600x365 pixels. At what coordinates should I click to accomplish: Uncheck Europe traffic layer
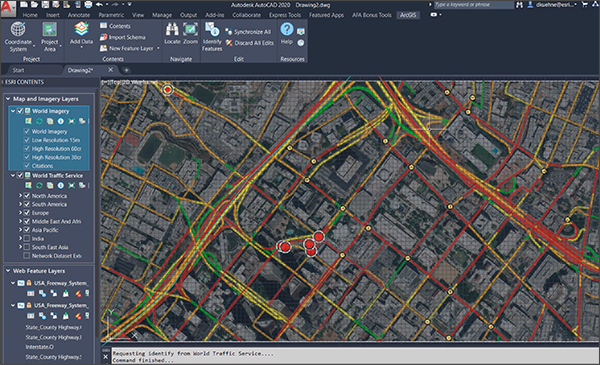27,213
